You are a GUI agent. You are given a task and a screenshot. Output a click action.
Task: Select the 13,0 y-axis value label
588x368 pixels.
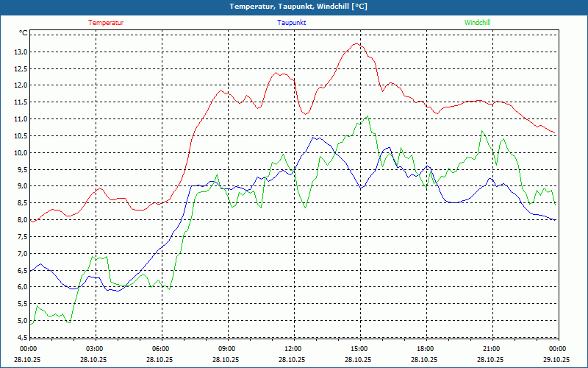19,52
